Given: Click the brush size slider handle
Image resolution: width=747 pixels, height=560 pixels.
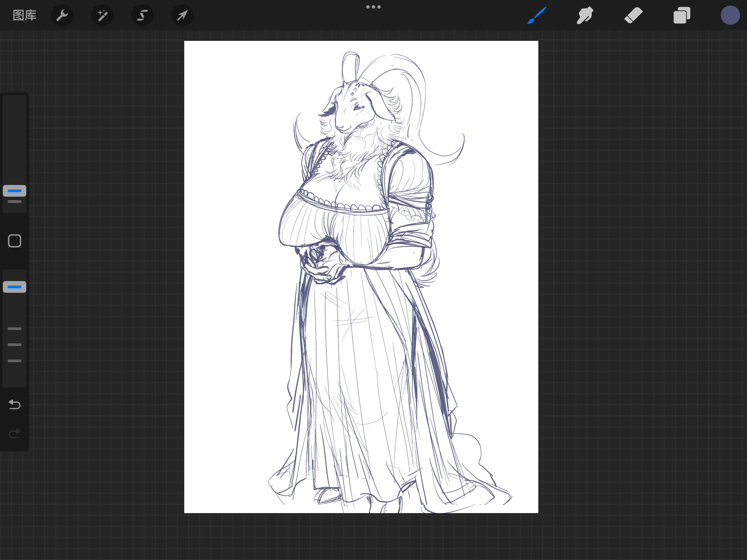Looking at the screenshot, I should [x=15, y=191].
